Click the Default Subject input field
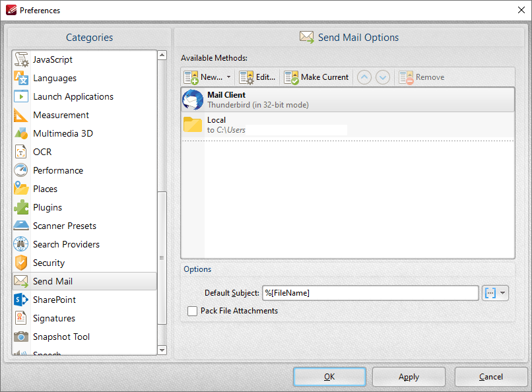532x392 pixels. coord(370,293)
